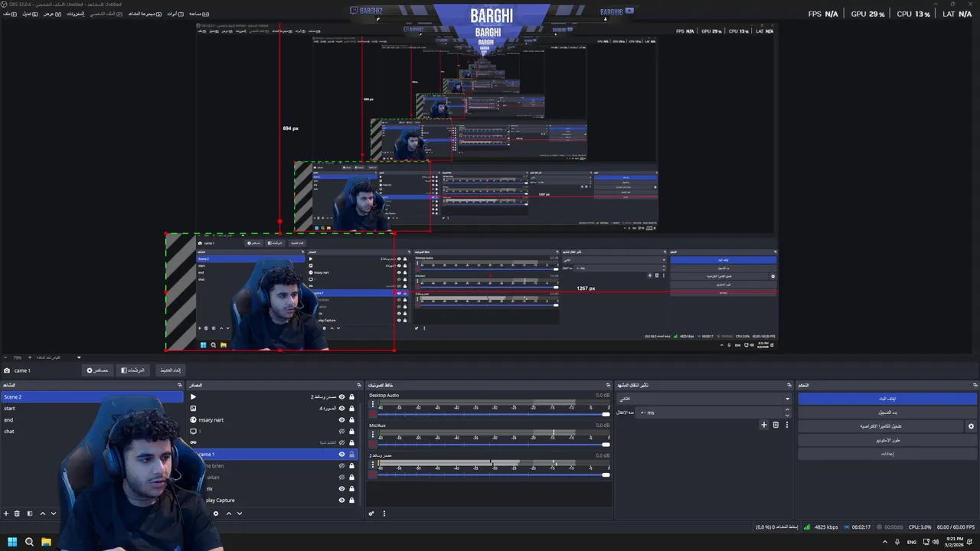
Task: Unlock the came 1 source
Action: tap(352, 454)
